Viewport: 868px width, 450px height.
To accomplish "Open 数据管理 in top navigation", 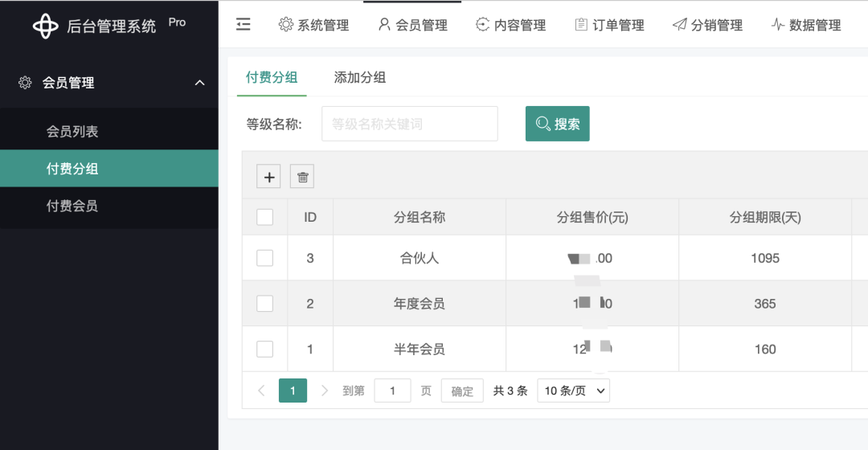I will pyautogui.click(x=806, y=25).
